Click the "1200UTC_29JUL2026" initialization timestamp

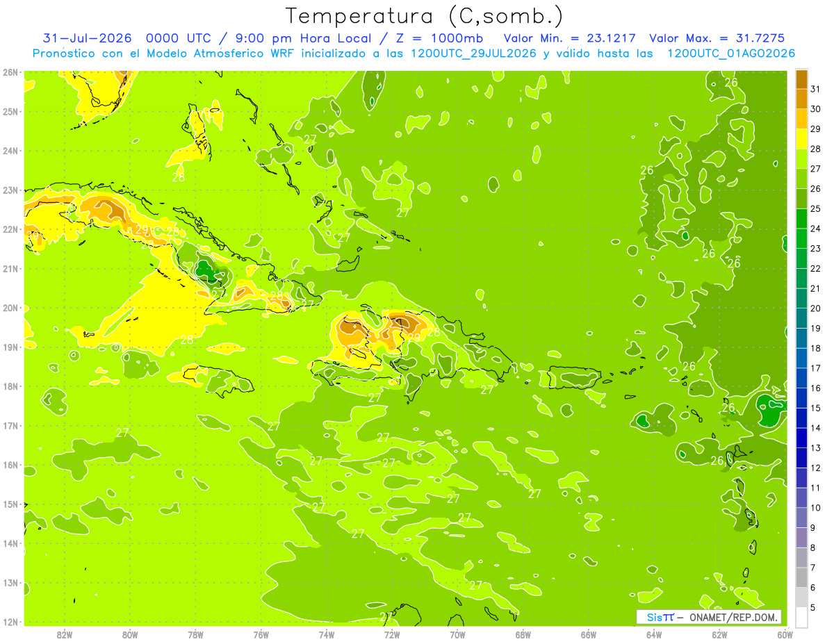coord(474,53)
